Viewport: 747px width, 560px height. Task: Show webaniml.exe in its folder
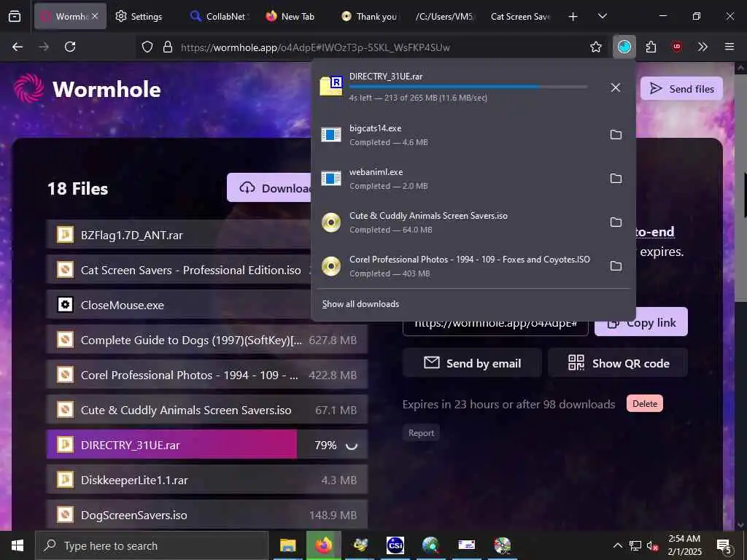[x=616, y=179]
